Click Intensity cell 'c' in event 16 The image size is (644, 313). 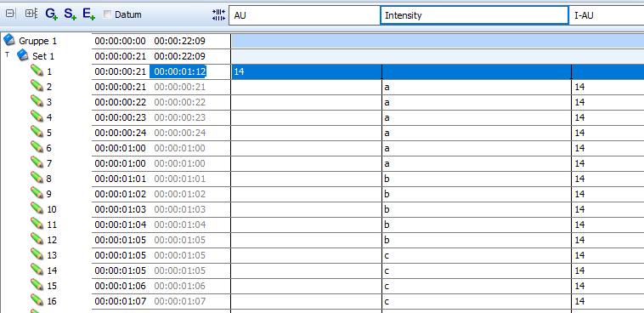pos(477,301)
